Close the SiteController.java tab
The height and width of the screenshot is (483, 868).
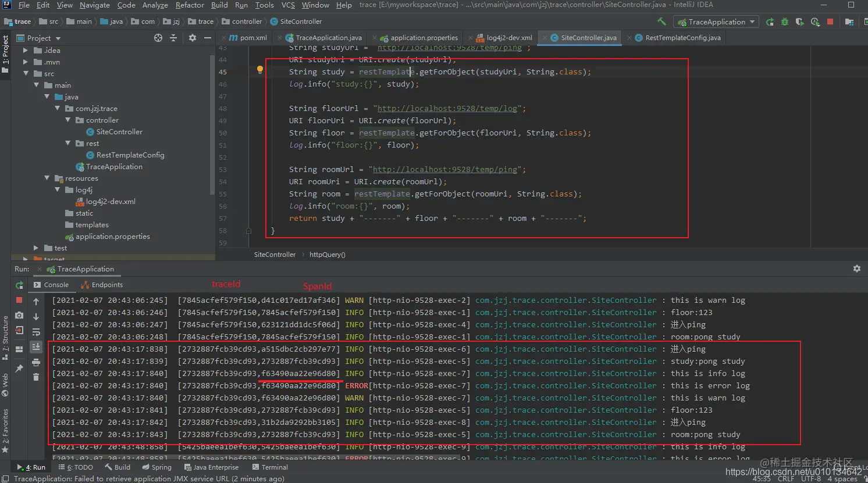click(x=545, y=38)
